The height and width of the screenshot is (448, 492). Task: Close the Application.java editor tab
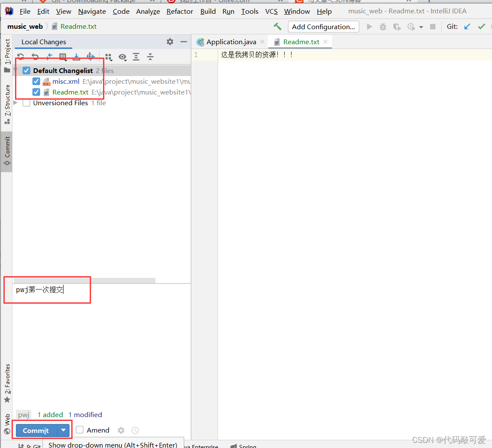pyautogui.click(x=262, y=42)
